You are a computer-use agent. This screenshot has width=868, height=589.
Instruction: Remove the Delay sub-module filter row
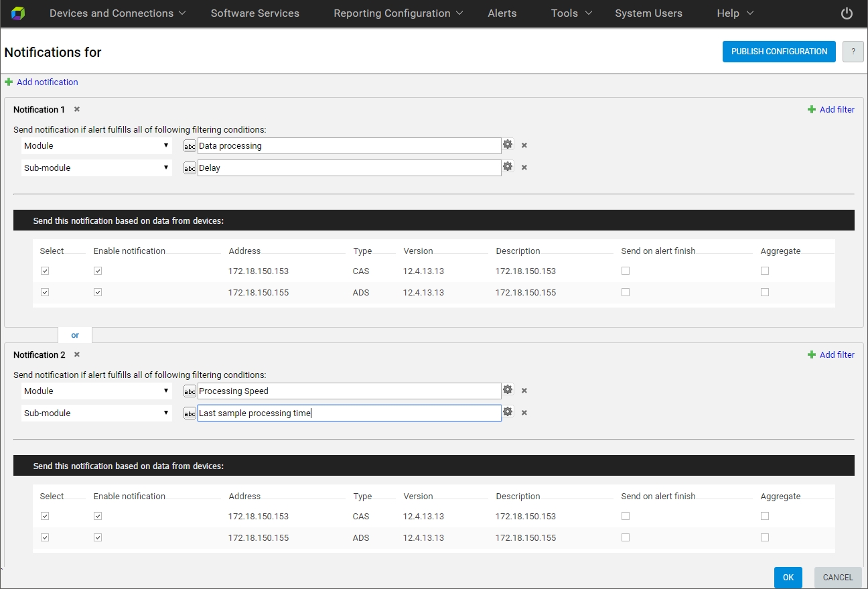(524, 168)
